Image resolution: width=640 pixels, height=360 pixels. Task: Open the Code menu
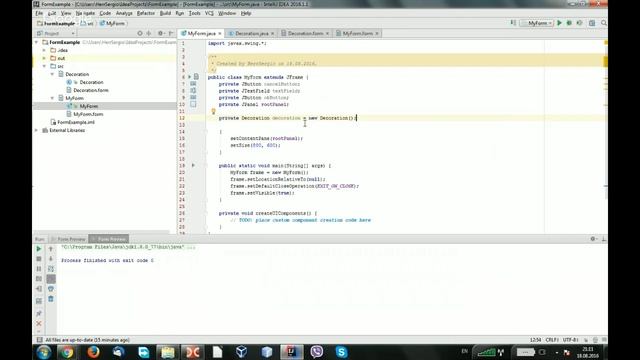pyautogui.click(x=105, y=13)
